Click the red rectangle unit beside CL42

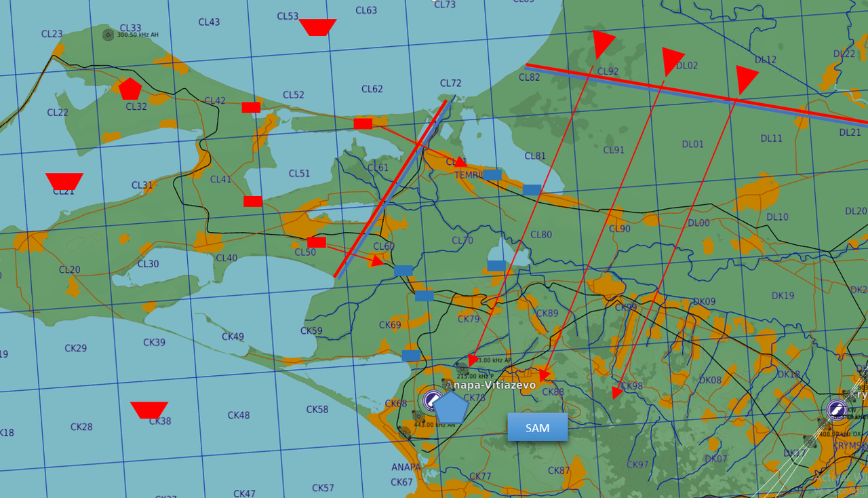(251, 107)
